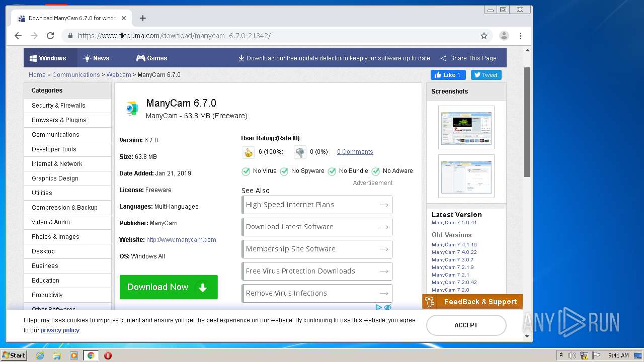Click the Twitter Tweet button
This screenshot has height=362, width=644.
(486, 75)
